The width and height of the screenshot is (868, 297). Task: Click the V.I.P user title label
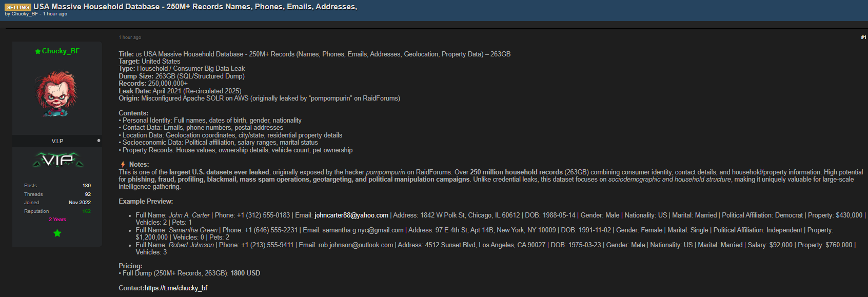tap(57, 141)
